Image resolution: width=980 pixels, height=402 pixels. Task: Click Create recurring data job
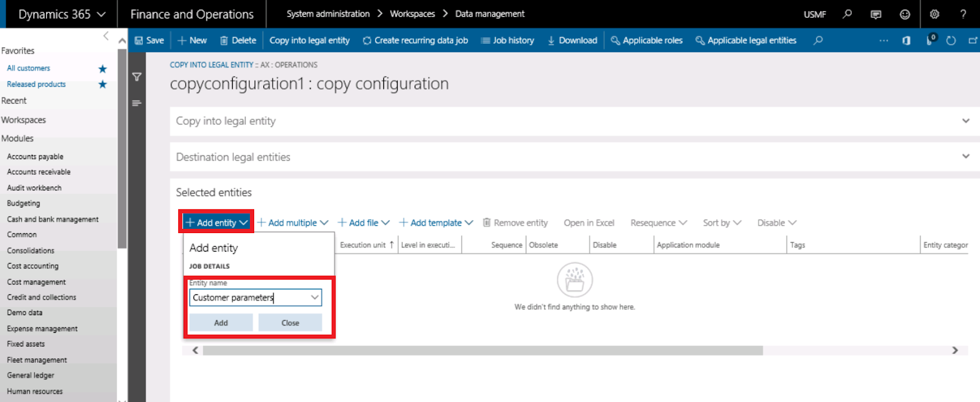coord(415,40)
